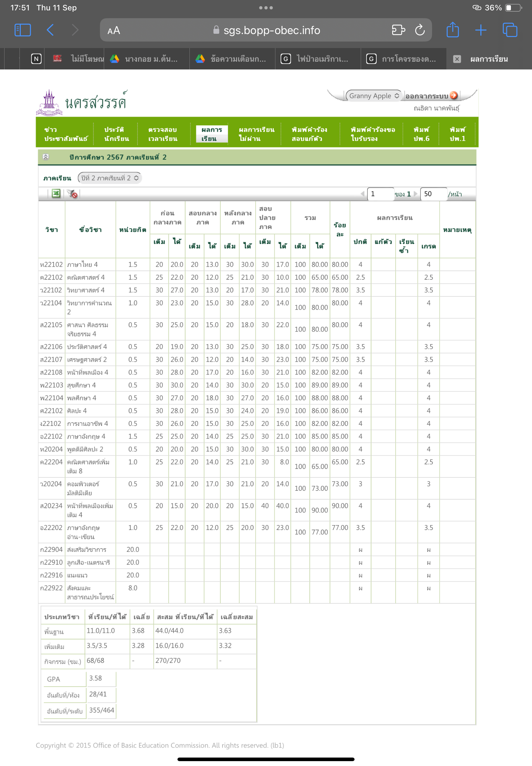Image resolution: width=532 pixels, height=766 pixels.
Task: Click the logout orange arrow icon
Action: click(x=454, y=95)
